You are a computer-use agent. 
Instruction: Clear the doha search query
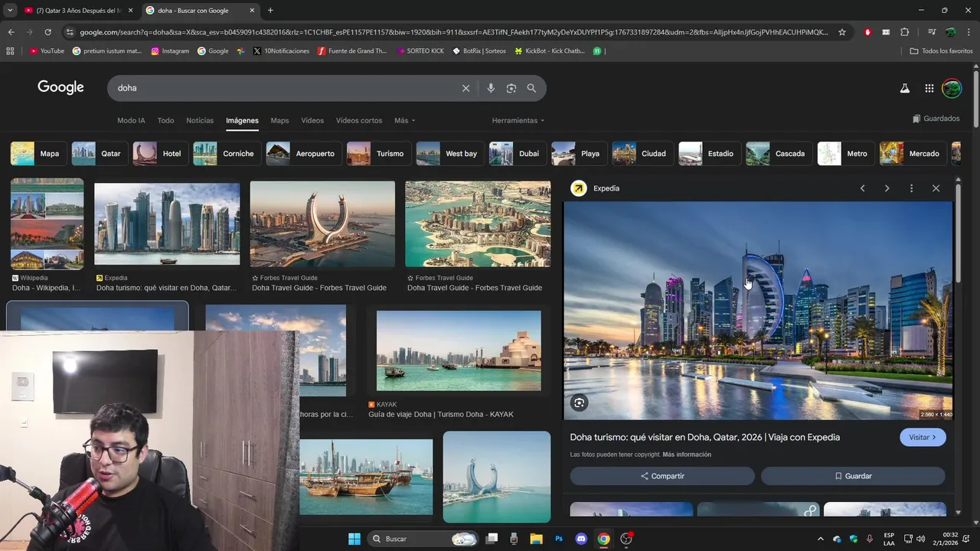pos(465,88)
